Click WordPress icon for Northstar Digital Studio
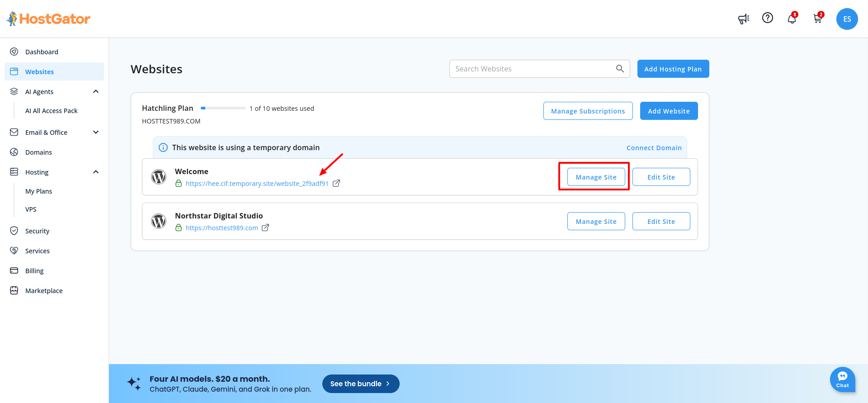This screenshot has height=403, width=868. tap(159, 221)
